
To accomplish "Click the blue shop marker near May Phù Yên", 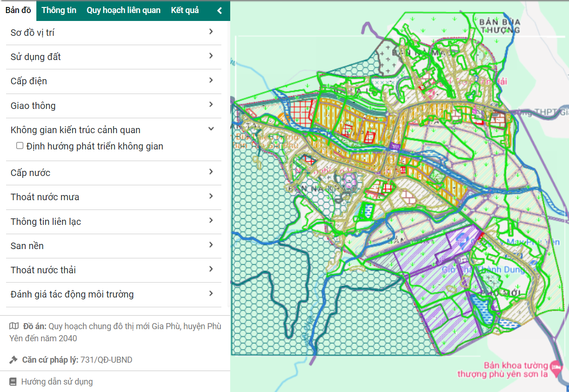I will [x=462, y=240].
